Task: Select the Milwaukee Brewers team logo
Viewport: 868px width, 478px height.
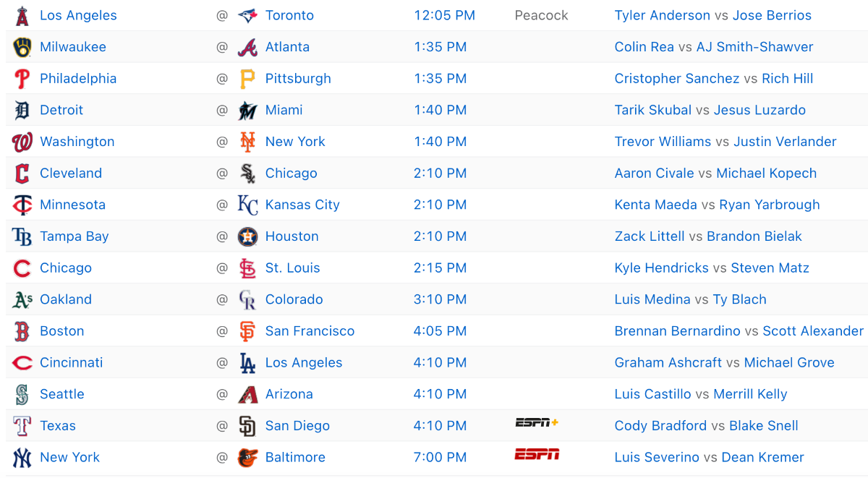Action: [22, 47]
